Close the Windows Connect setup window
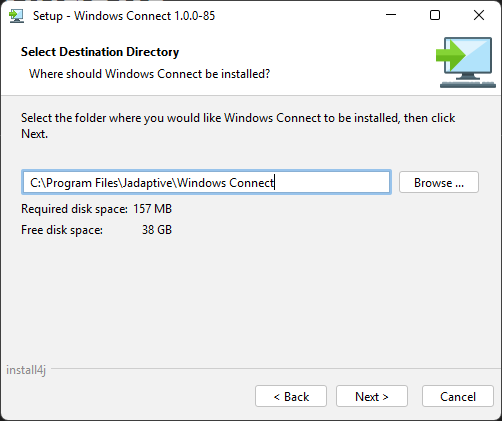Image resolution: width=502 pixels, height=421 pixels. 479,15
